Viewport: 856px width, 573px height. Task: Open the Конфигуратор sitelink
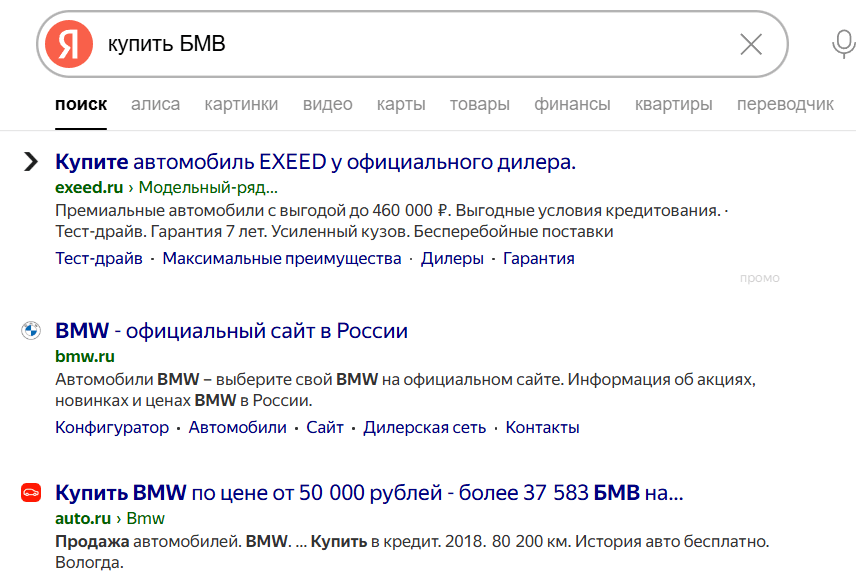pos(112,427)
